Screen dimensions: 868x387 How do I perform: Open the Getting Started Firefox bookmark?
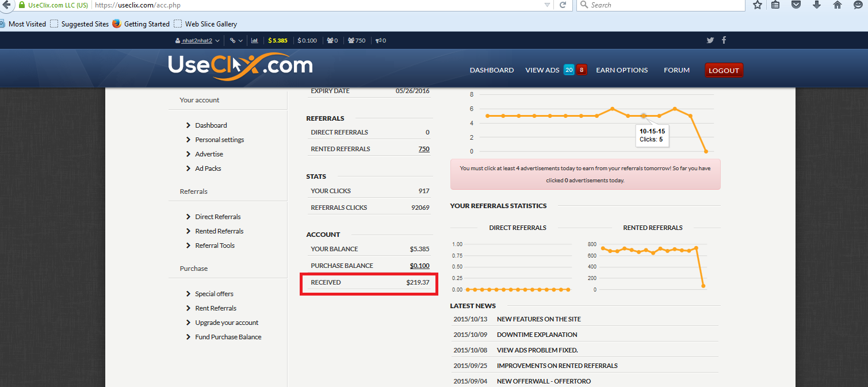(141, 24)
